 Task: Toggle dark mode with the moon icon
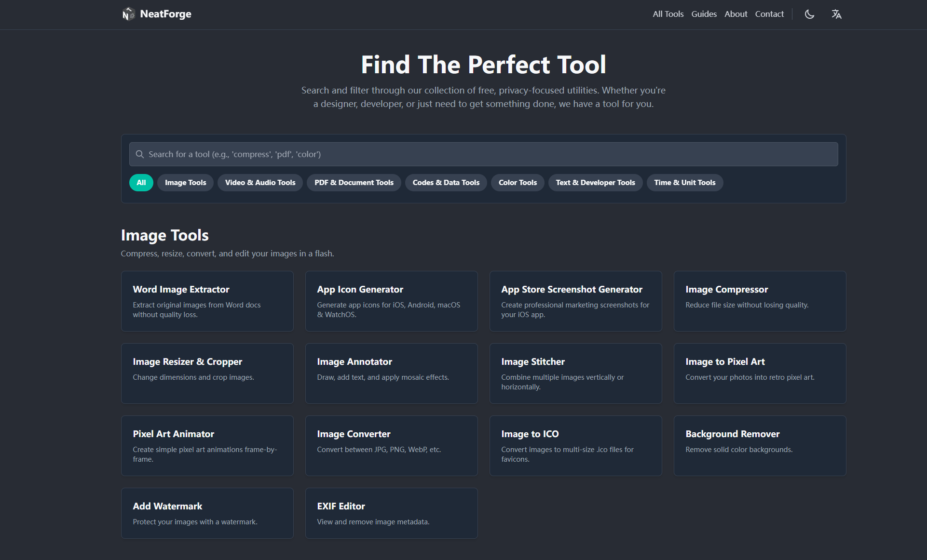(x=809, y=14)
